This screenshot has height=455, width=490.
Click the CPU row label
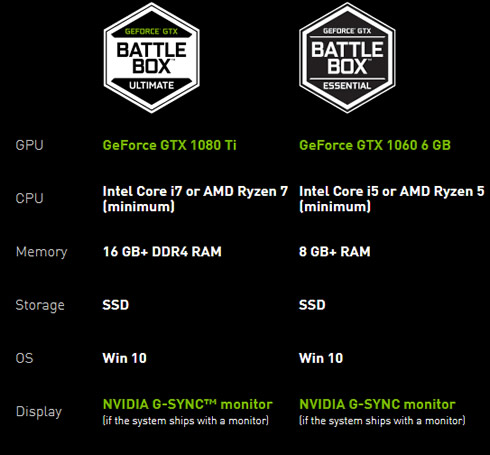(x=29, y=198)
